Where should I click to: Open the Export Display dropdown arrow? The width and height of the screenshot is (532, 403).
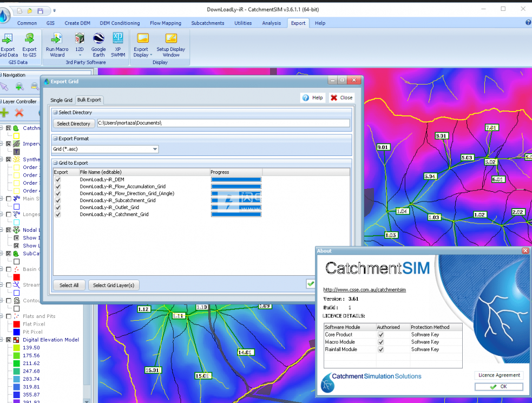coord(151,55)
